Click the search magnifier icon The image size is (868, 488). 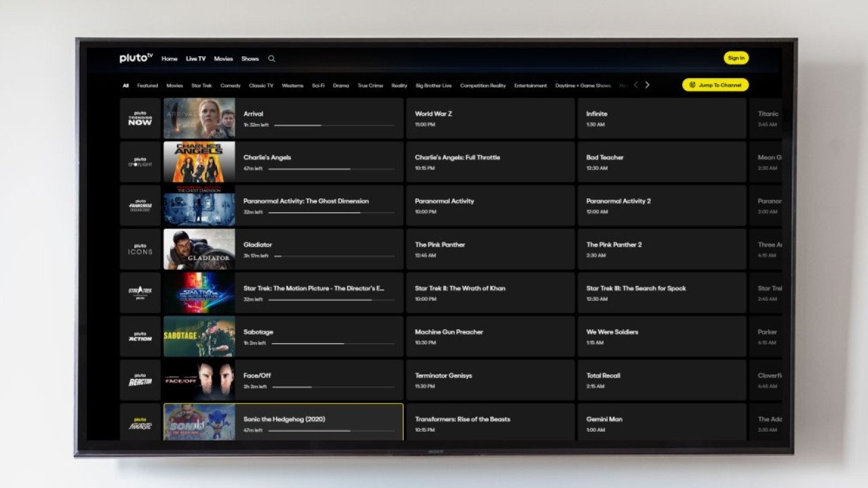(x=271, y=59)
